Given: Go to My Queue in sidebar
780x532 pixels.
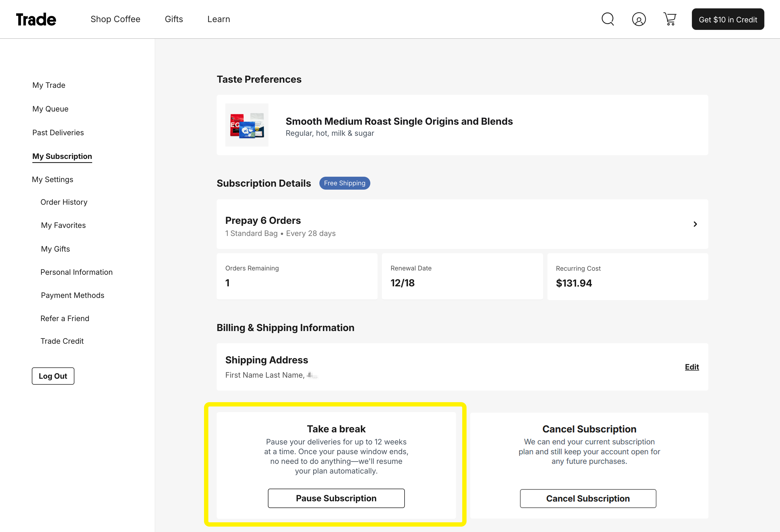Looking at the screenshot, I should point(50,109).
